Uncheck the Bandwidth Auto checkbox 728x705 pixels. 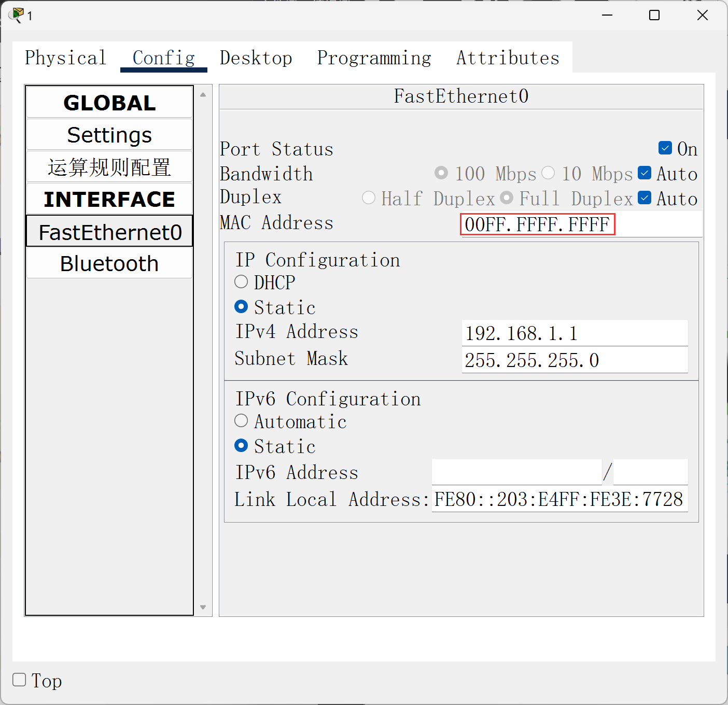tap(645, 173)
